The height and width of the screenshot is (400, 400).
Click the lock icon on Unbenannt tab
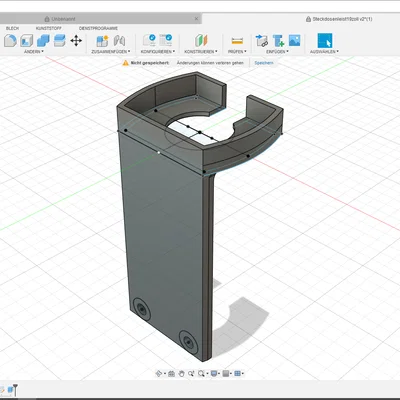47,19
